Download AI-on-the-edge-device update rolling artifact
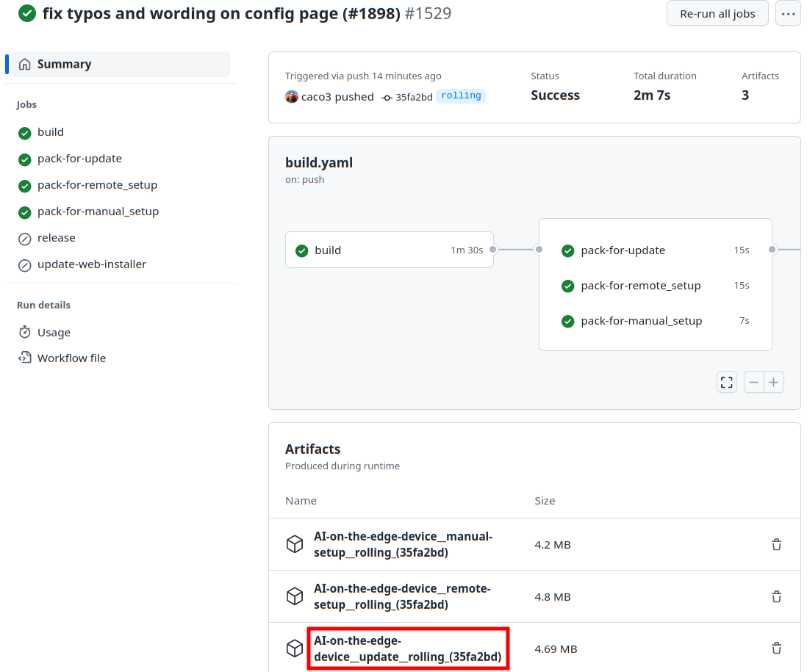This screenshot has width=807, height=672. (x=407, y=648)
